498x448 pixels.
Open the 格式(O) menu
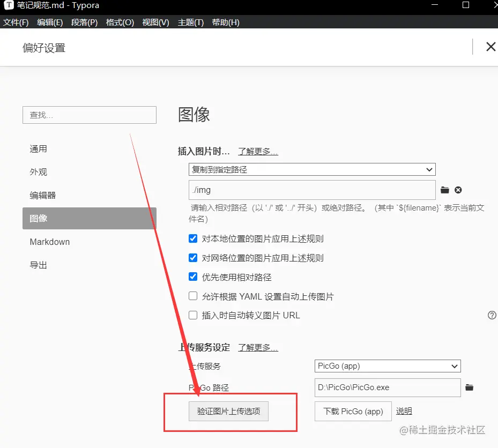click(x=120, y=22)
